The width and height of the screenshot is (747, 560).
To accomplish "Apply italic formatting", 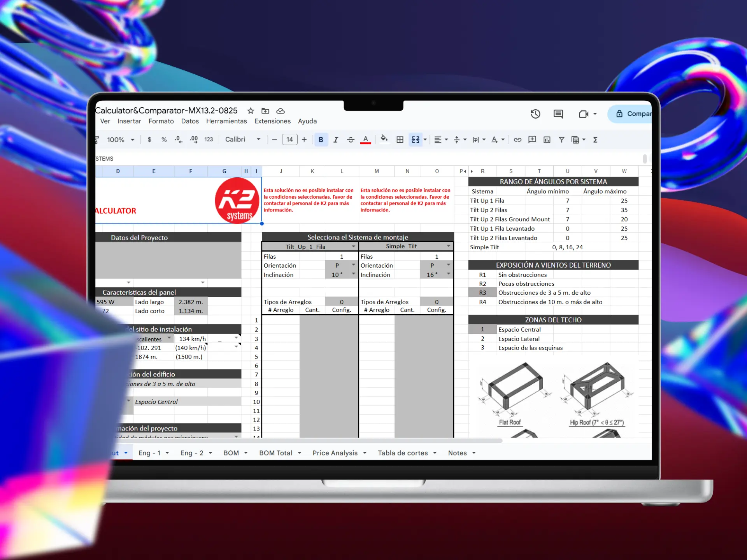I will 335,139.
